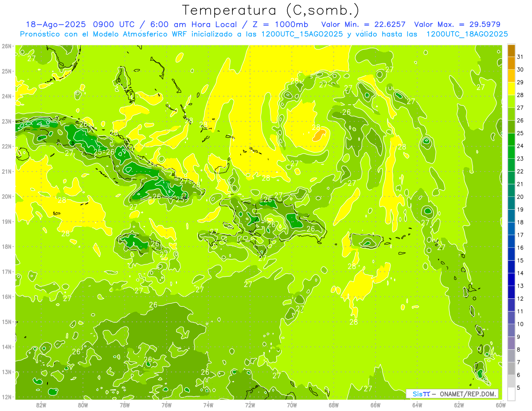
Task: Click the '66W' longitude axis label
Action: (375, 405)
